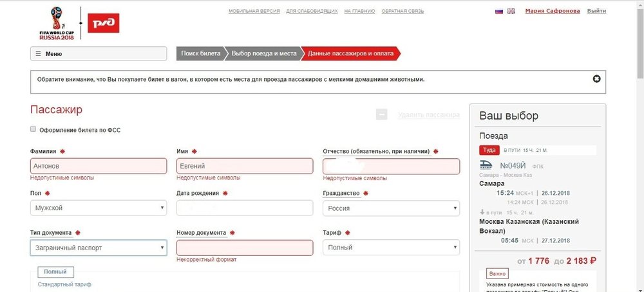Enable the Оформление билета по ФСС checkbox

(x=33, y=129)
